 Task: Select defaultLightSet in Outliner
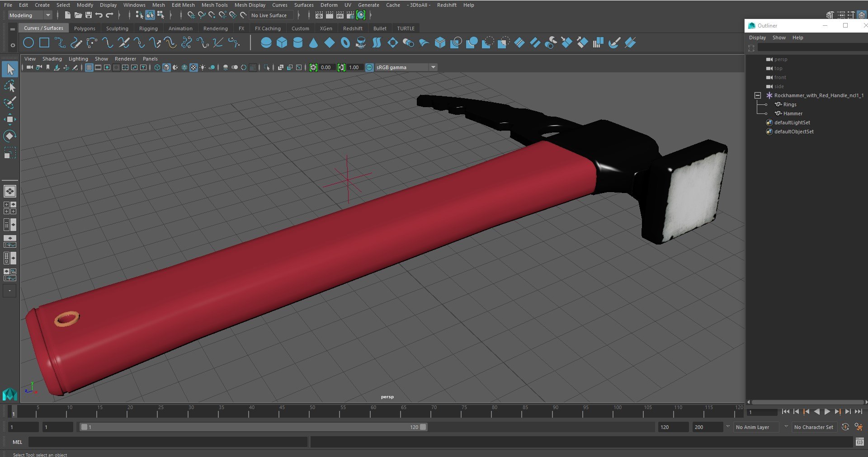(792, 122)
